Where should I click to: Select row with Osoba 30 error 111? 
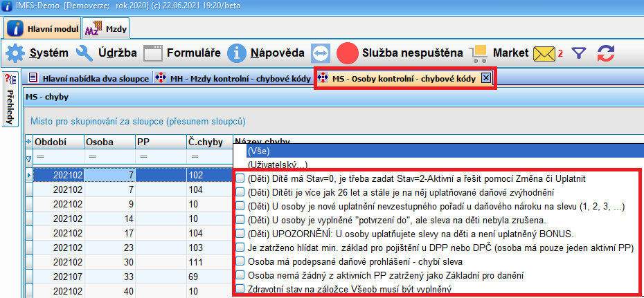tap(129, 262)
